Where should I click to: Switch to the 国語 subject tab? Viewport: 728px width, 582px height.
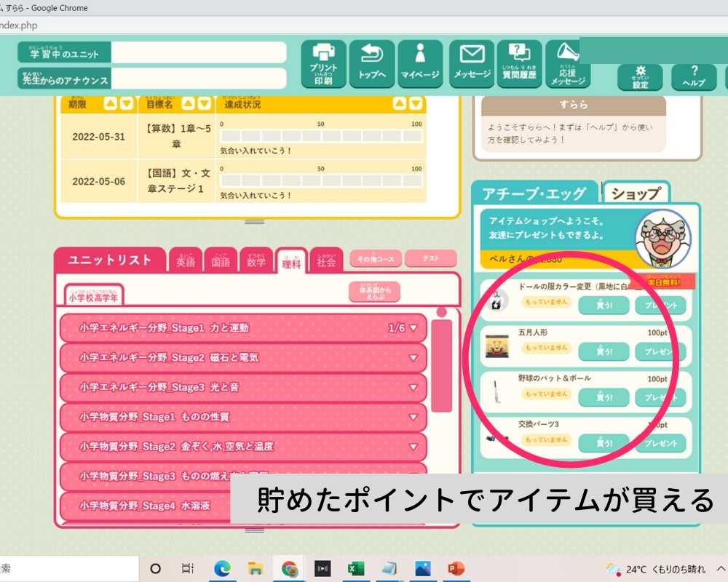[221, 260]
